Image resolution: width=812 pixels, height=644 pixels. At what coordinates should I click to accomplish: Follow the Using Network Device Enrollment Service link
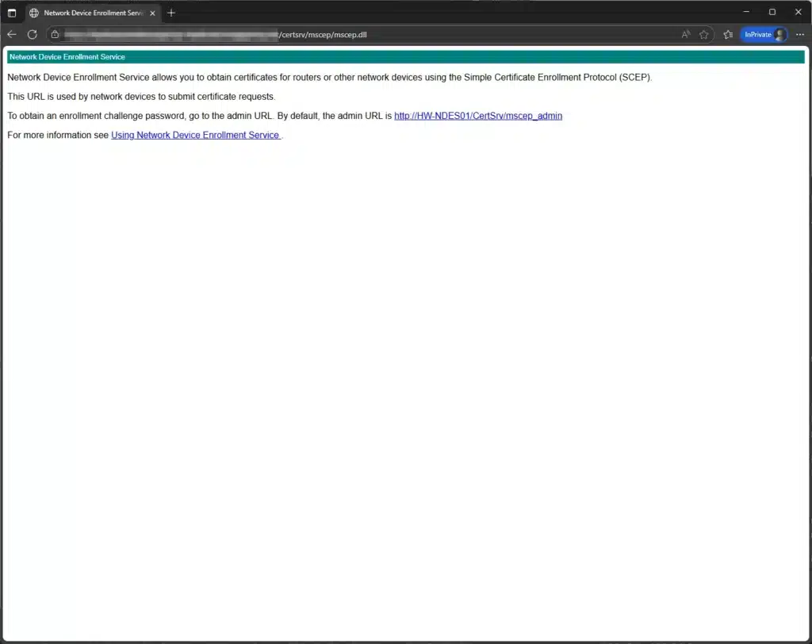[x=195, y=135]
